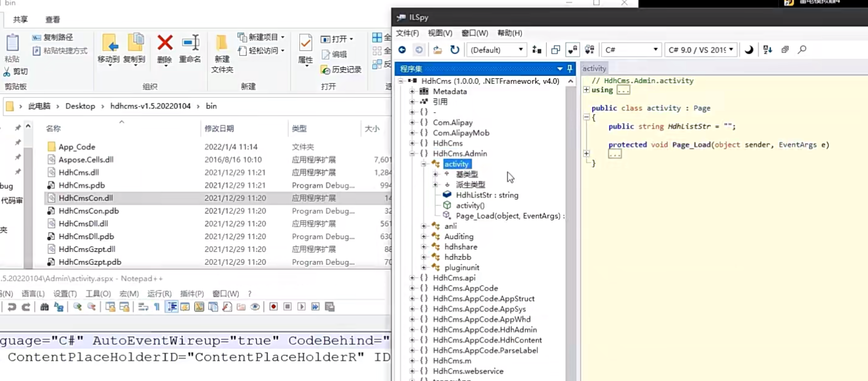The width and height of the screenshot is (868, 381).
Task: Click the overlapping windows icon beside assembly lists
Action: point(556,50)
